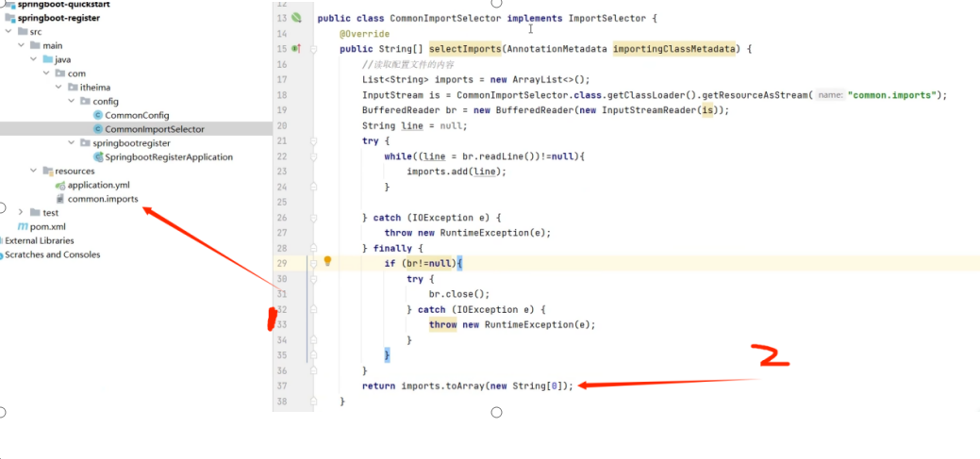Select the config package label
The width and height of the screenshot is (980, 459).
point(106,101)
